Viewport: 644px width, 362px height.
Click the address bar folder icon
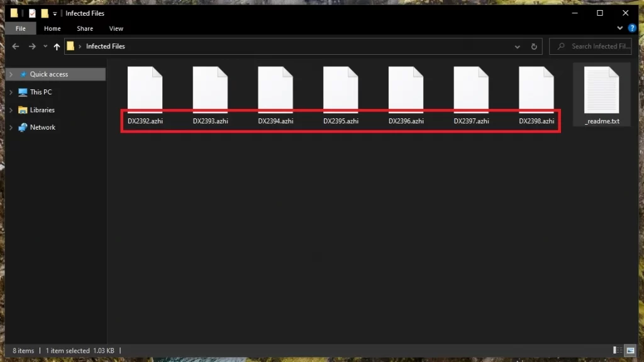point(70,46)
